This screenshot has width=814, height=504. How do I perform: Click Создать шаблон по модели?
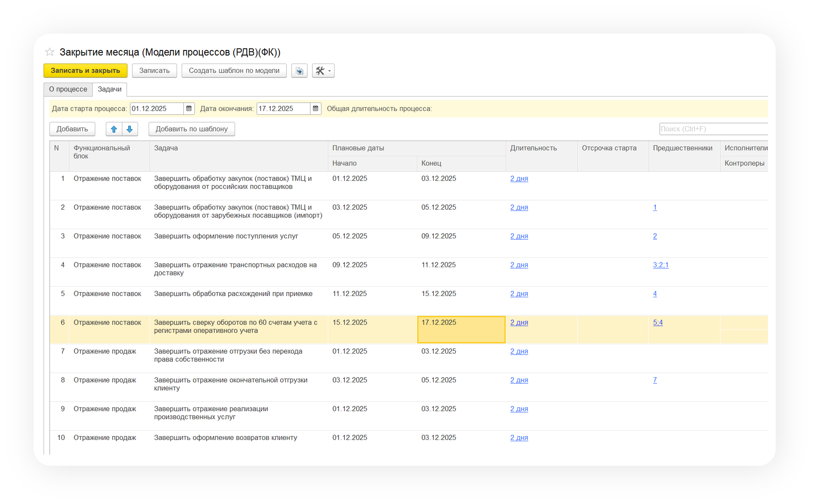tap(234, 71)
